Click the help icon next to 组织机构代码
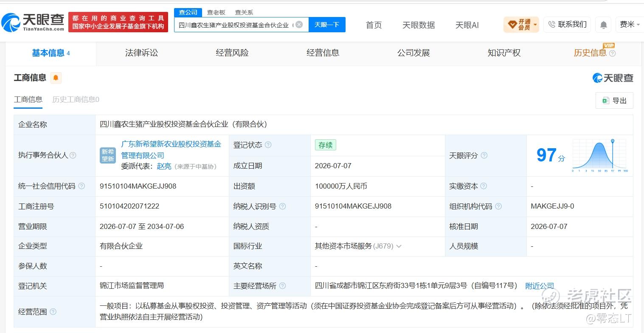Image resolution: width=644 pixels, height=333 pixels. pos(498,206)
